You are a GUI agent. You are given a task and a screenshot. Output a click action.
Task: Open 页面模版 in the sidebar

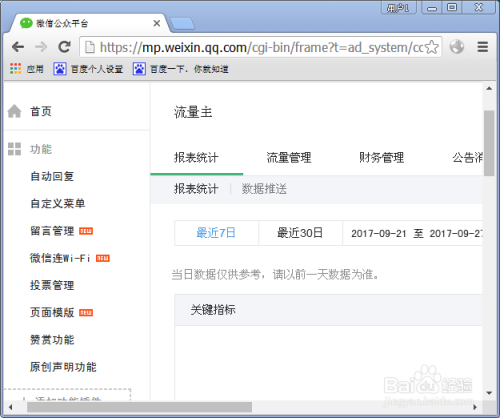coord(52,312)
